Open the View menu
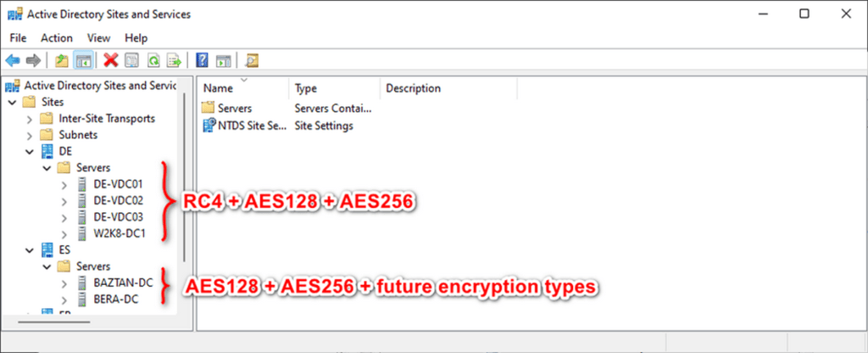This screenshot has width=868, height=353. point(98,38)
